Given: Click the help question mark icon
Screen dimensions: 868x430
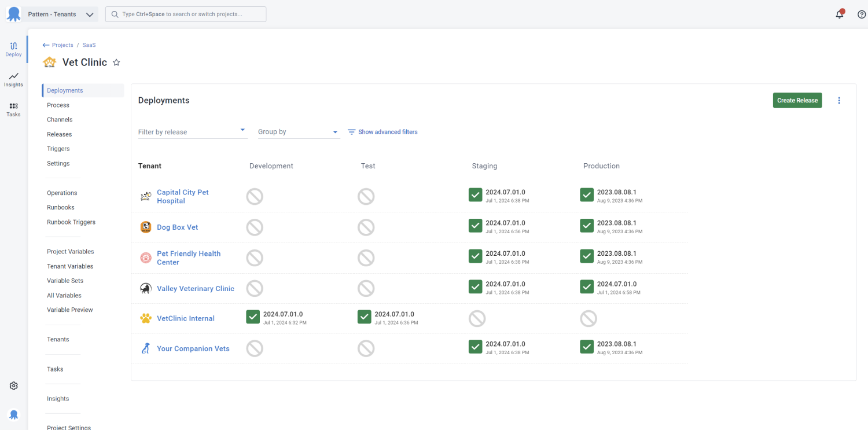Looking at the screenshot, I should click(861, 14).
